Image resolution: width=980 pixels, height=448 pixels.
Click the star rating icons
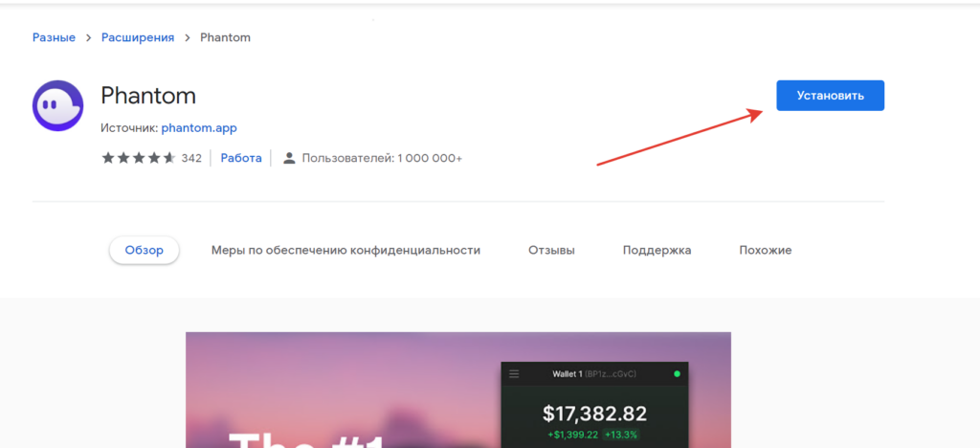(139, 158)
